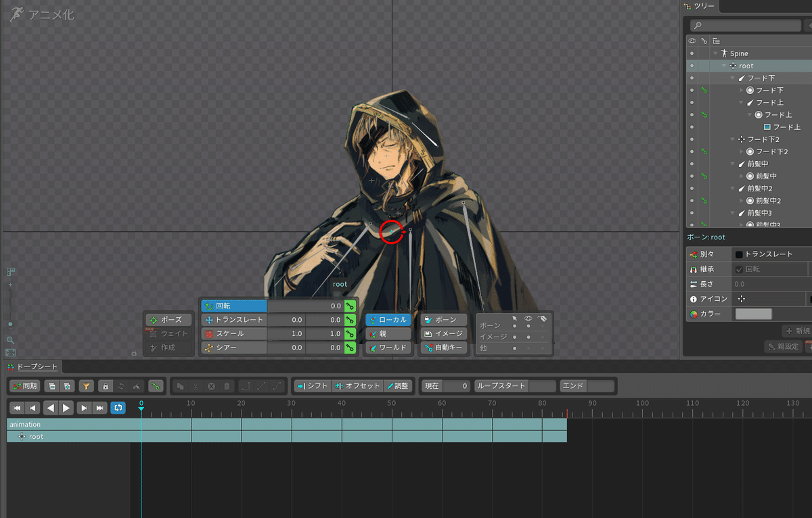Select Local (ローカル) axes mode

[388, 320]
